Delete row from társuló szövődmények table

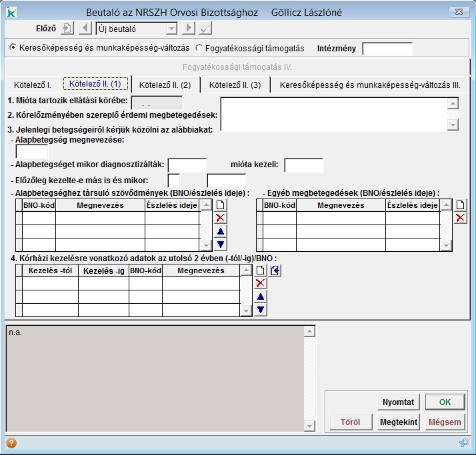click(x=221, y=218)
